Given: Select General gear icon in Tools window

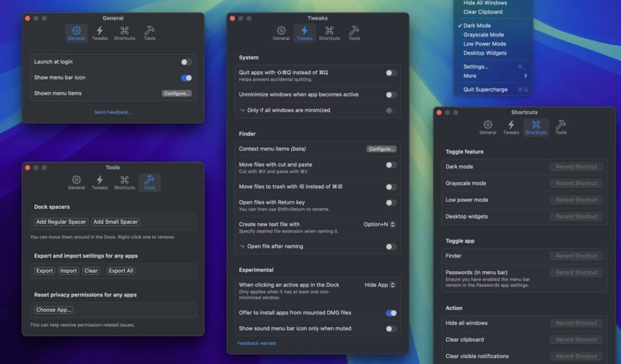Looking at the screenshot, I should (x=77, y=183).
